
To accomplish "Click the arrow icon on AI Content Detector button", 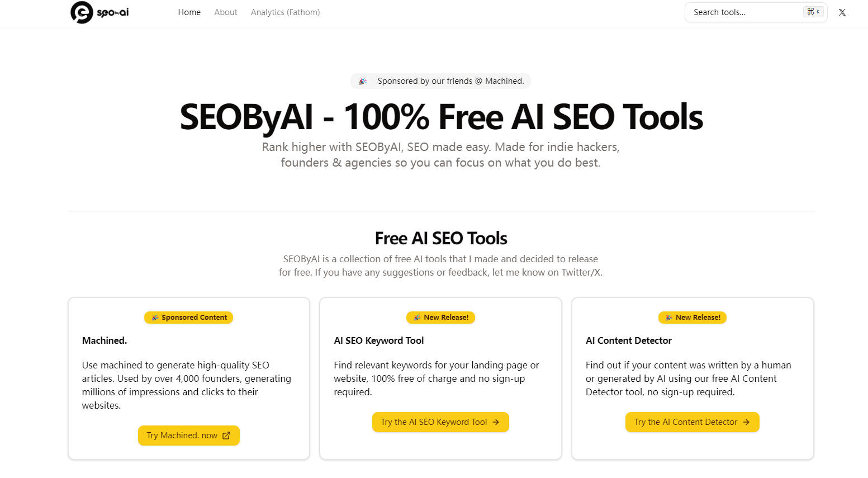I will 746,422.
